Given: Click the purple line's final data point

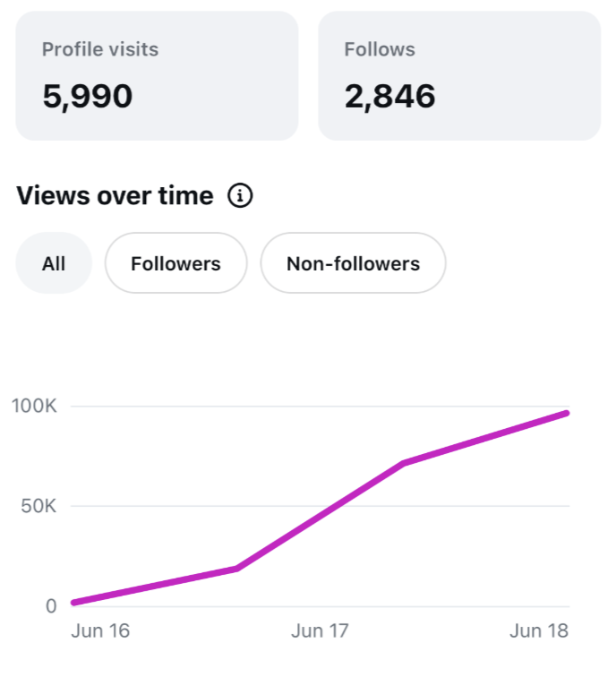Looking at the screenshot, I should point(567,413).
